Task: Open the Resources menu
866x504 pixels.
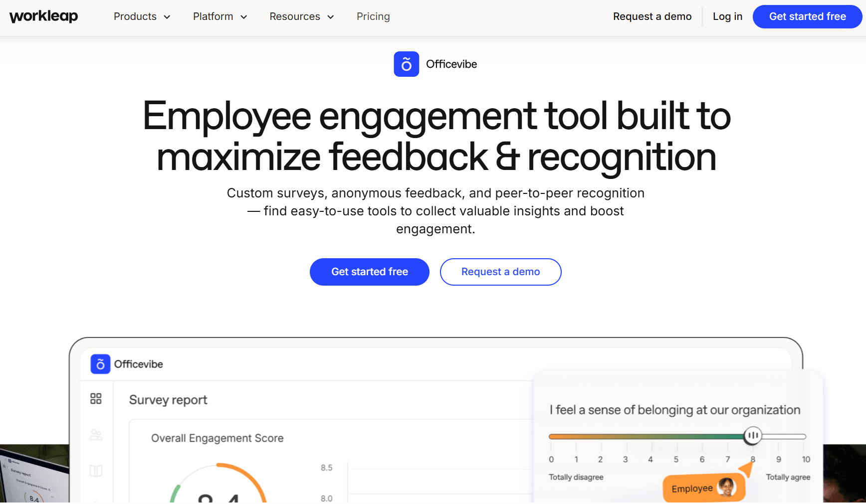Action: click(302, 16)
